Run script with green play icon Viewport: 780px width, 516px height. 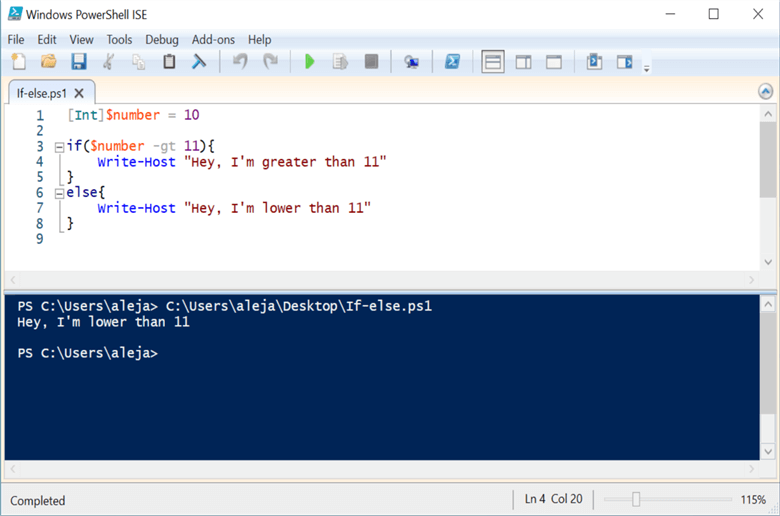tap(309, 62)
